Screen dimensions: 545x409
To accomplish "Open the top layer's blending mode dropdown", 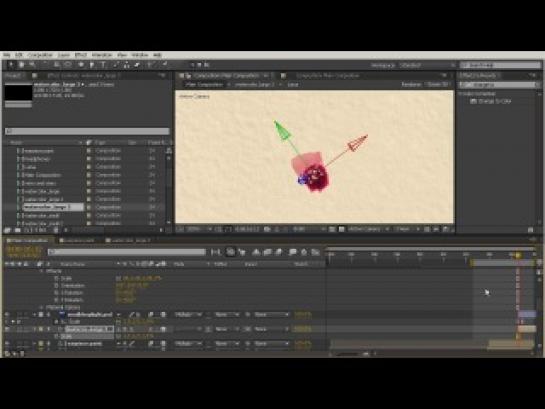I will tap(188, 314).
